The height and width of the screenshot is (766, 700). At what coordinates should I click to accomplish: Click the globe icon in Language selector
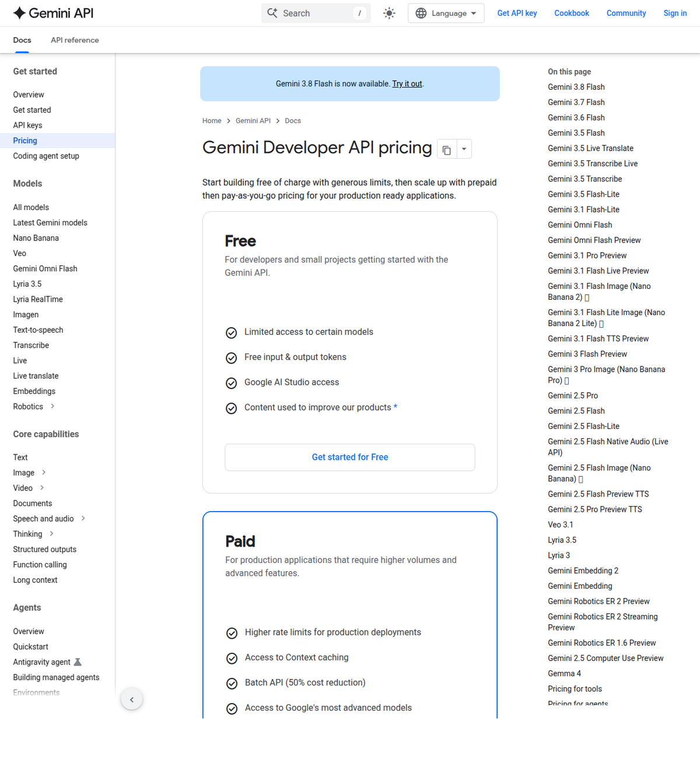421,13
